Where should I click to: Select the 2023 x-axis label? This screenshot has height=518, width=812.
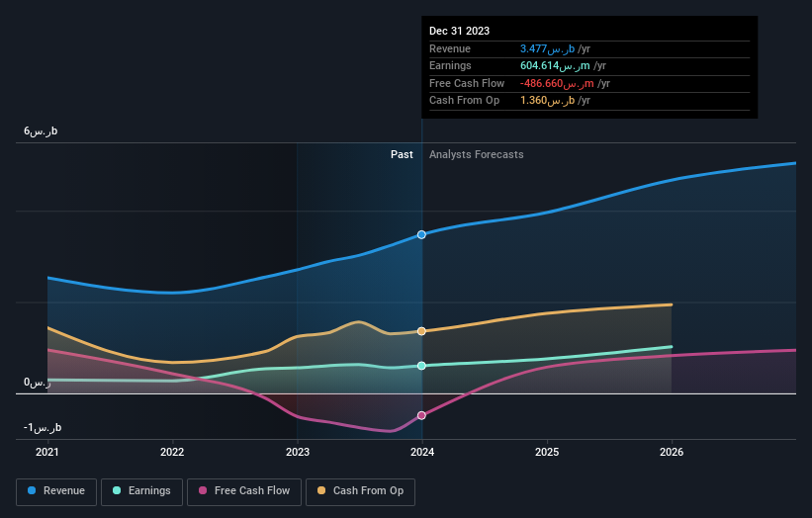[298, 452]
